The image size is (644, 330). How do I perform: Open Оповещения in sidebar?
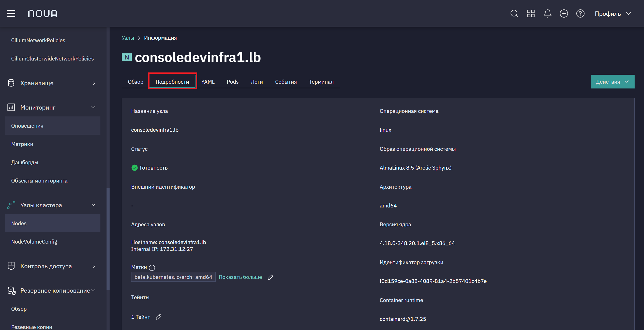click(53, 126)
